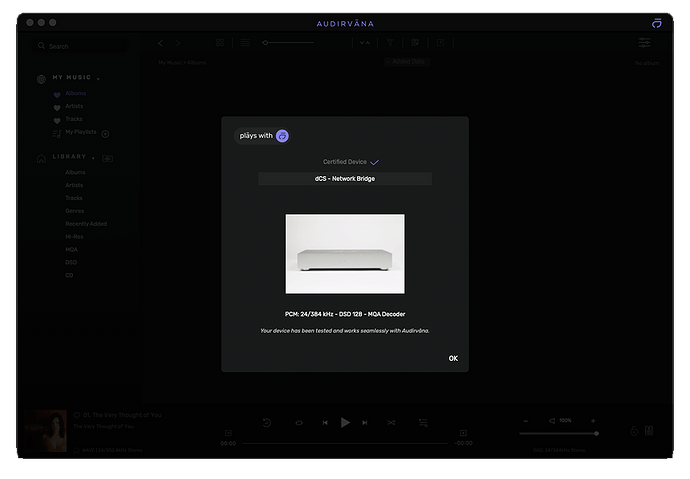Open the Hi-Res library category
The image size is (690, 479).
74,237
